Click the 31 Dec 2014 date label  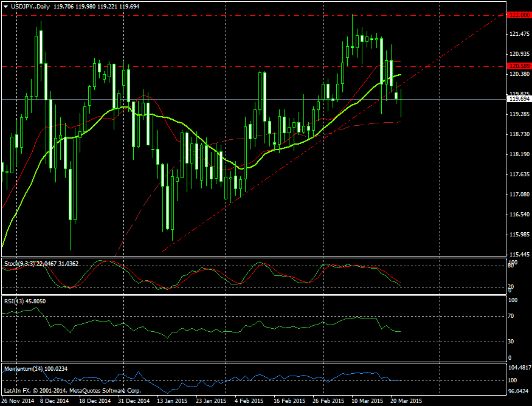pyautogui.click(x=133, y=401)
